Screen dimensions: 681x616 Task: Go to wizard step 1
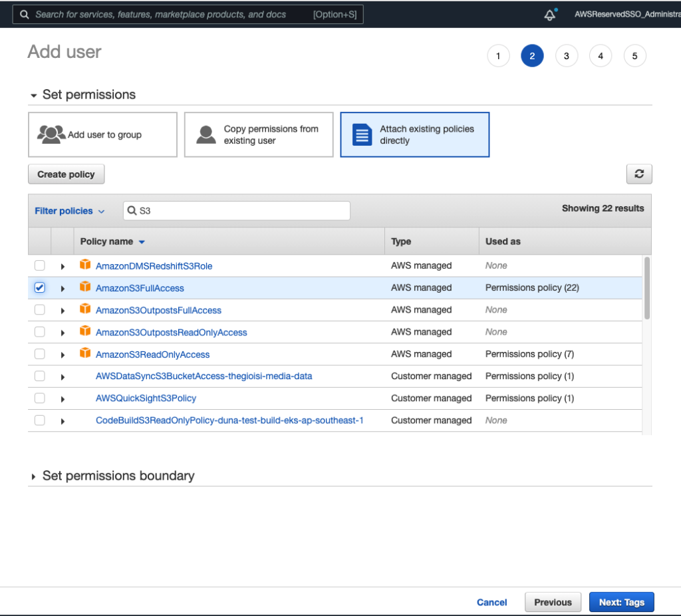pyautogui.click(x=498, y=56)
